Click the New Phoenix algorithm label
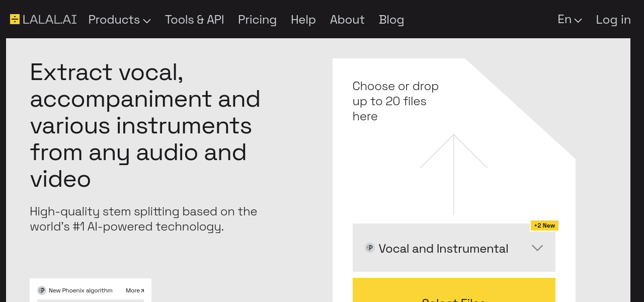 click(x=80, y=290)
